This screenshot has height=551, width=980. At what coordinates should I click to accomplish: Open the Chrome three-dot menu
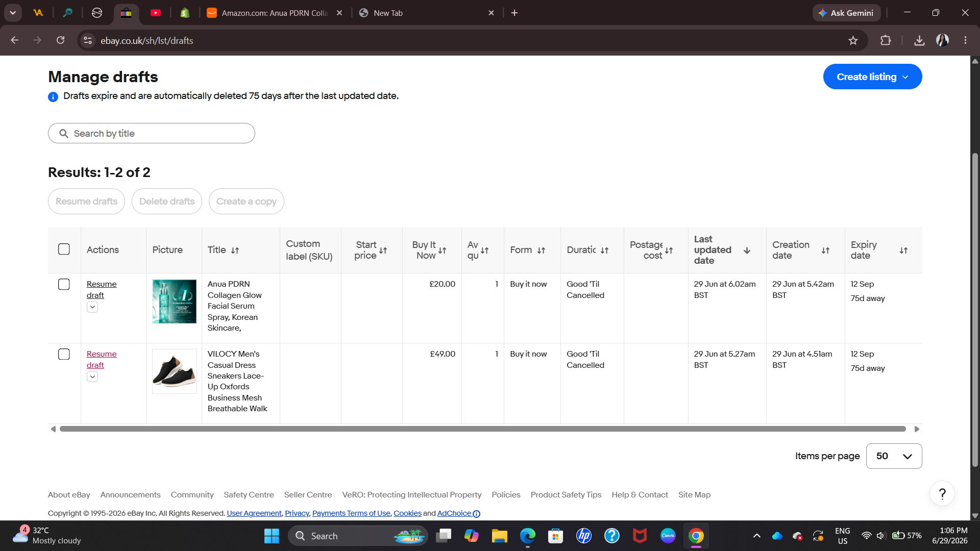pyautogui.click(x=965, y=40)
